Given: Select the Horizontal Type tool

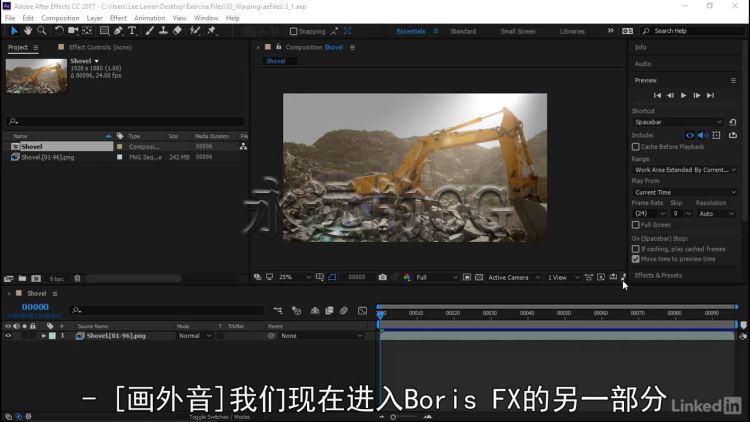Looking at the screenshot, I should (x=132, y=31).
